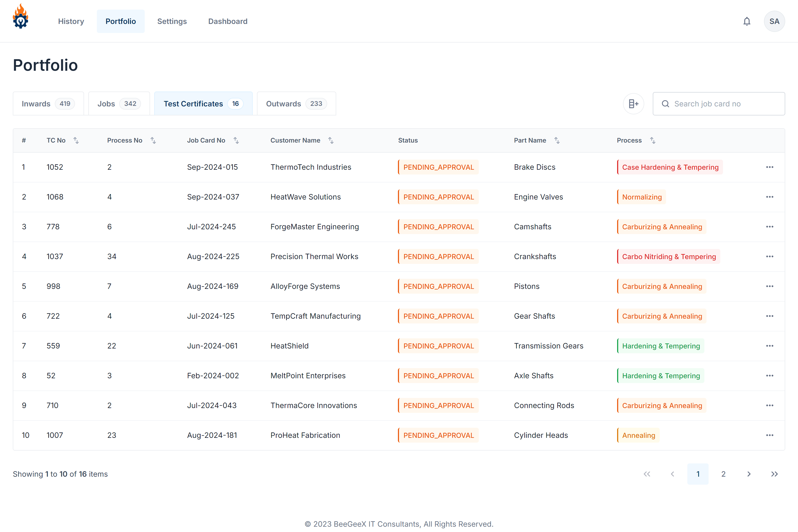798x532 pixels.
Task: Open actions menu for HeatShield row
Action: [x=770, y=346]
